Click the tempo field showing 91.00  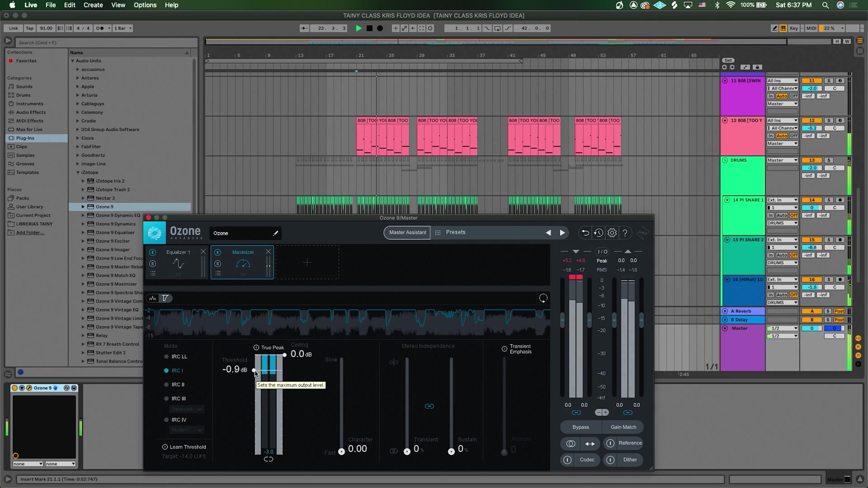(x=46, y=28)
